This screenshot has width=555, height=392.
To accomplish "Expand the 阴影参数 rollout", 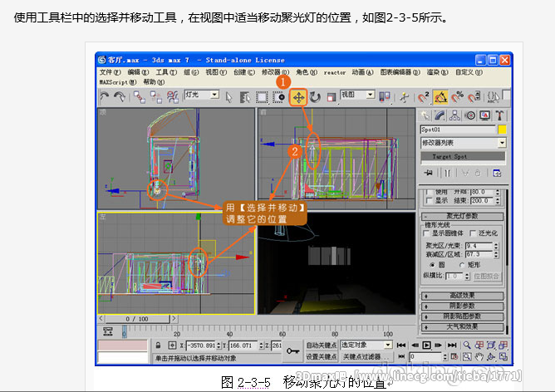I will 462,306.
